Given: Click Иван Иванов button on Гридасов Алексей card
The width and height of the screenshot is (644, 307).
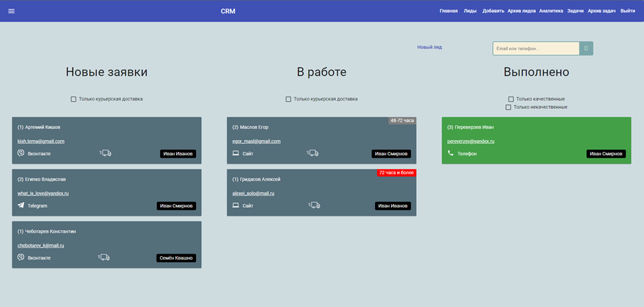Looking at the screenshot, I should (x=393, y=206).
